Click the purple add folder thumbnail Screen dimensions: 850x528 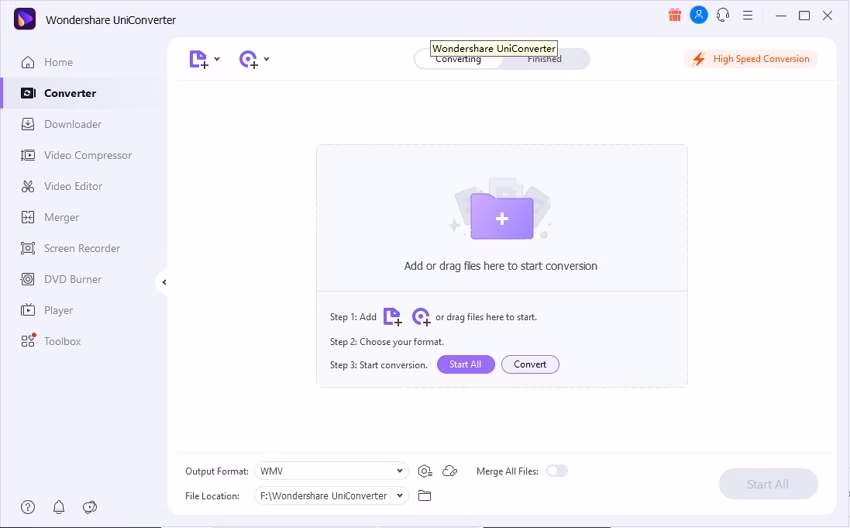click(x=502, y=216)
